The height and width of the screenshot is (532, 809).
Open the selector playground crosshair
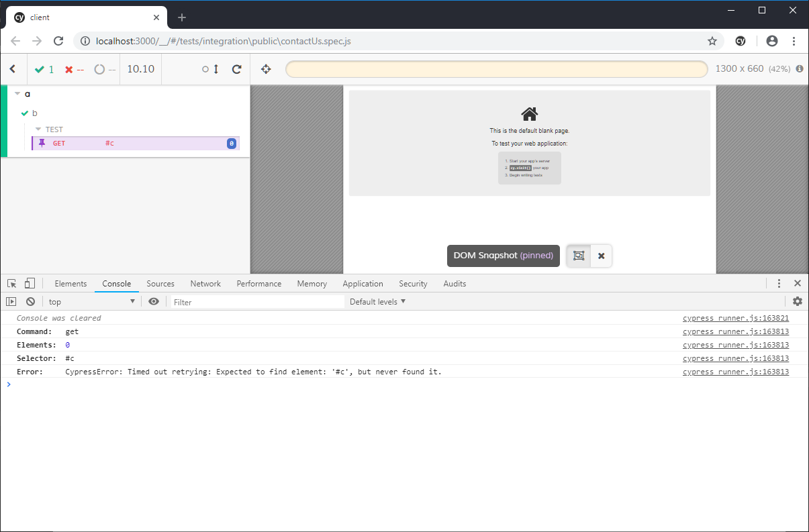pyautogui.click(x=266, y=69)
